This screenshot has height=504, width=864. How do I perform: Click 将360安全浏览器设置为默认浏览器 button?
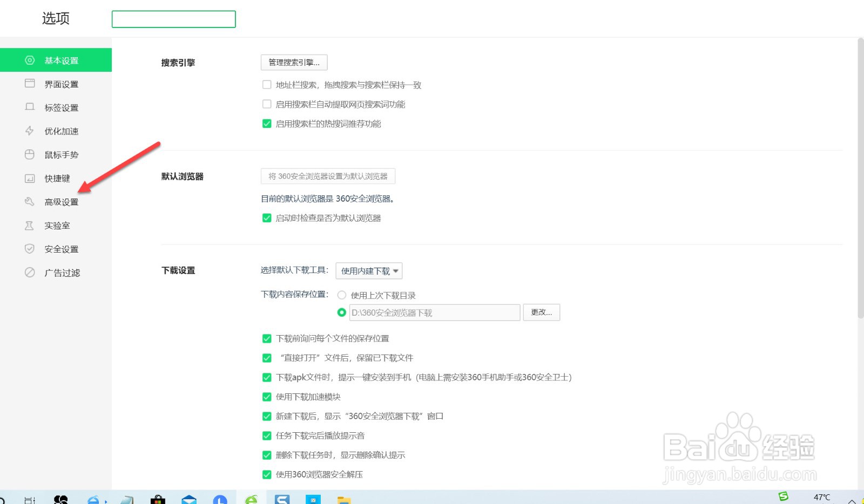(x=328, y=176)
